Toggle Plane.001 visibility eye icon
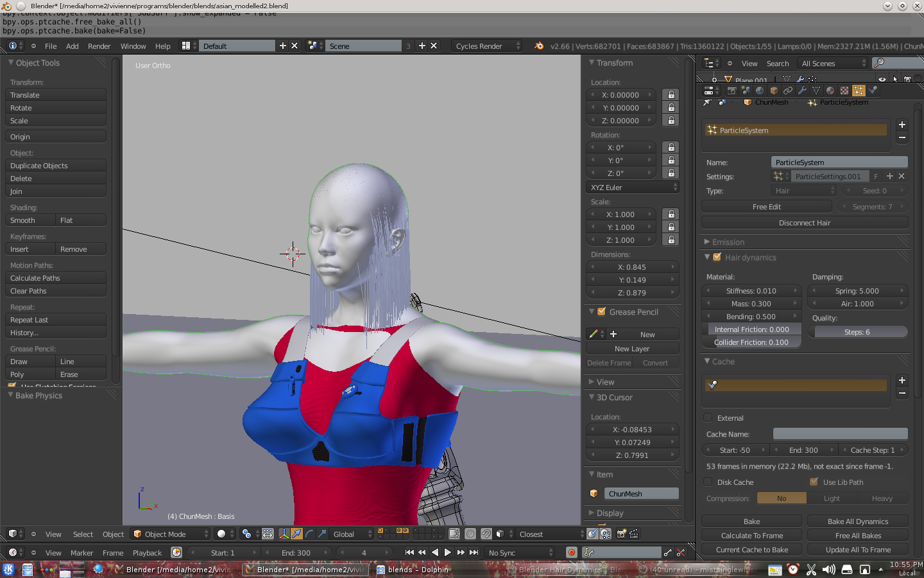The width and height of the screenshot is (924, 578). [x=882, y=80]
